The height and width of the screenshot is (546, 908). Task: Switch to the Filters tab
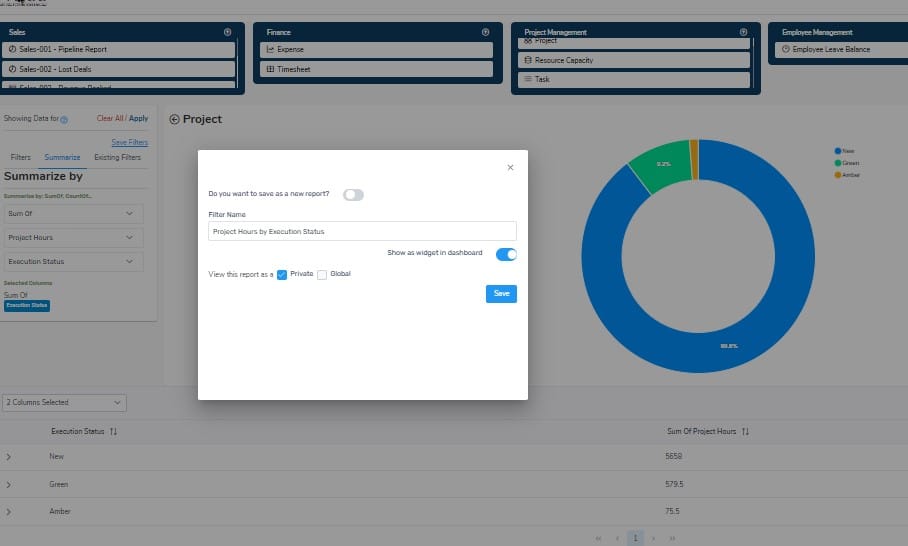click(20, 157)
